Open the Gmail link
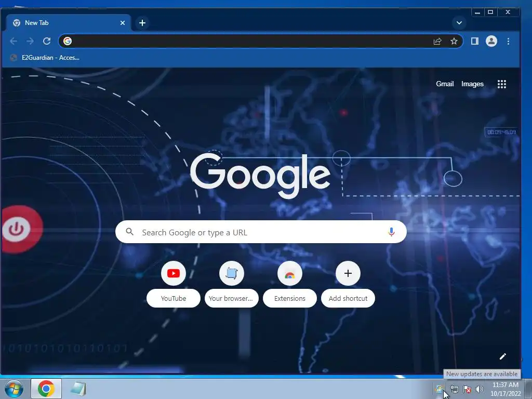This screenshot has width=532, height=399. pos(445,84)
